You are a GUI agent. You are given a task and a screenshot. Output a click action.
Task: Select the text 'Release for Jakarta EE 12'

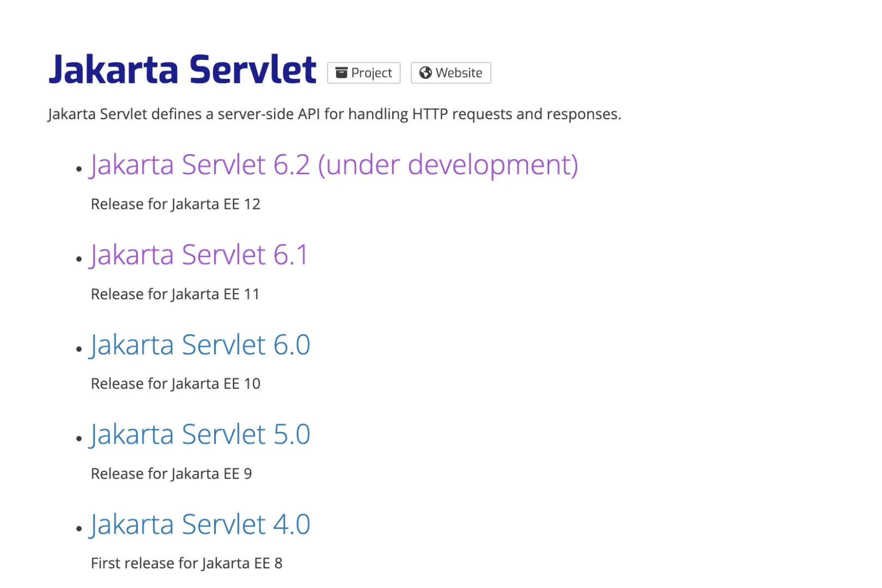[x=175, y=204]
